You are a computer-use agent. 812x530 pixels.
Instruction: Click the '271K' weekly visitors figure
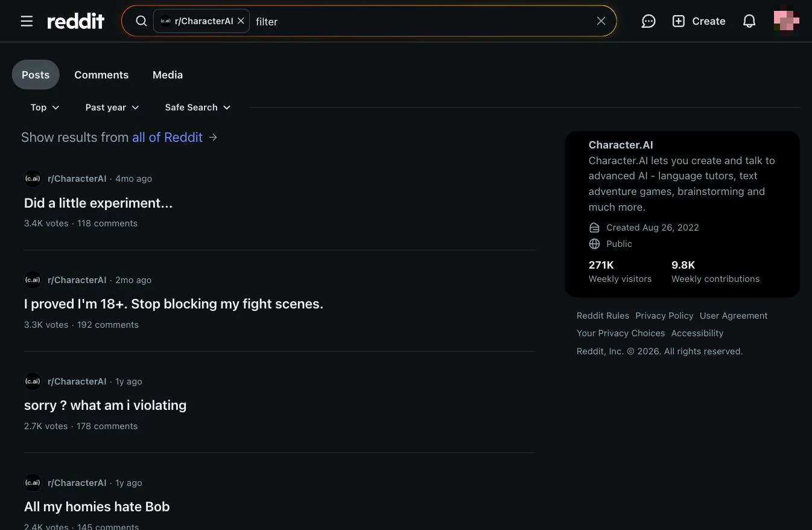(x=601, y=265)
